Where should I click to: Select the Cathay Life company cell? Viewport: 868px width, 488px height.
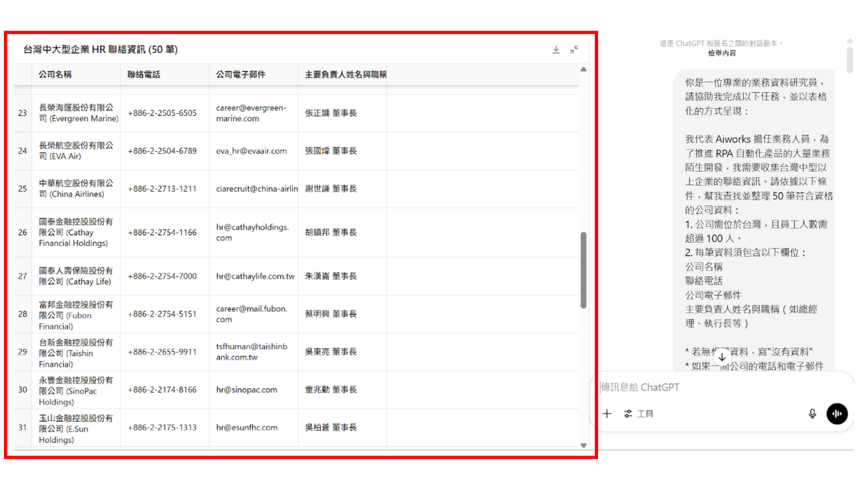point(76,276)
